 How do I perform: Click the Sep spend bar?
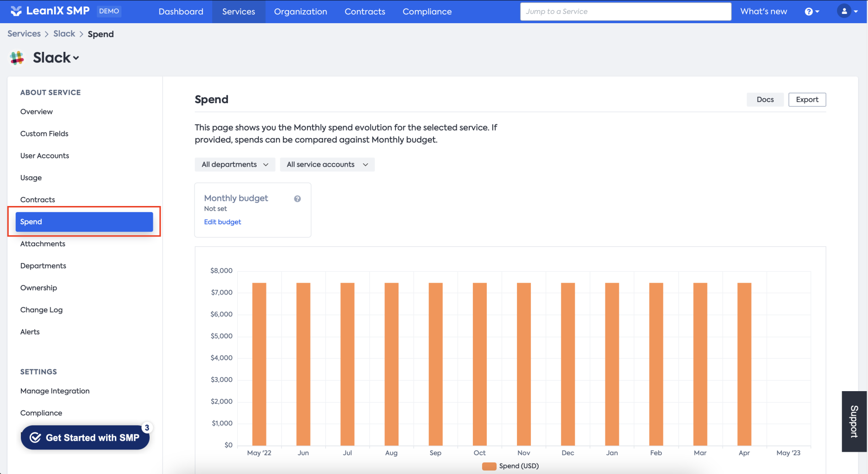436,364
